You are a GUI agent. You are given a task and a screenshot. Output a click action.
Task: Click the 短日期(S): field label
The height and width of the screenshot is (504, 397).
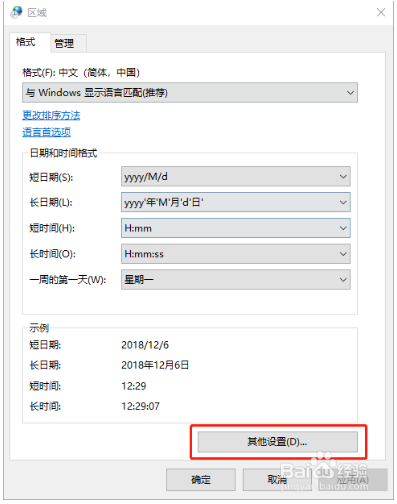51,177
